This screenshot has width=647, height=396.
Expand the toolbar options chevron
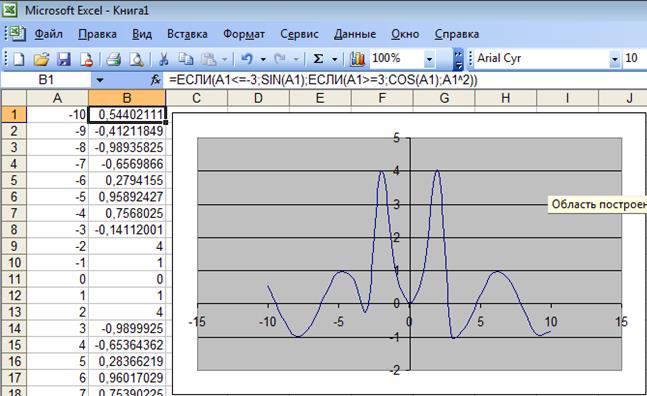[x=458, y=60]
